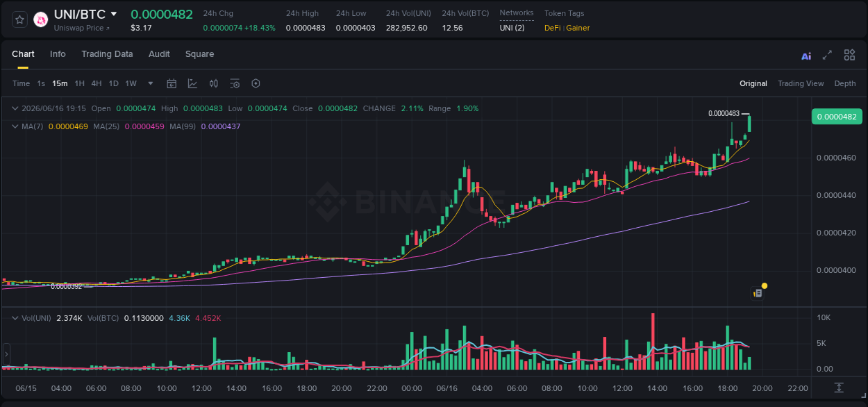This screenshot has height=407, width=868.
Task: Click the Range value 1.90%
Action: click(x=467, y=108)
